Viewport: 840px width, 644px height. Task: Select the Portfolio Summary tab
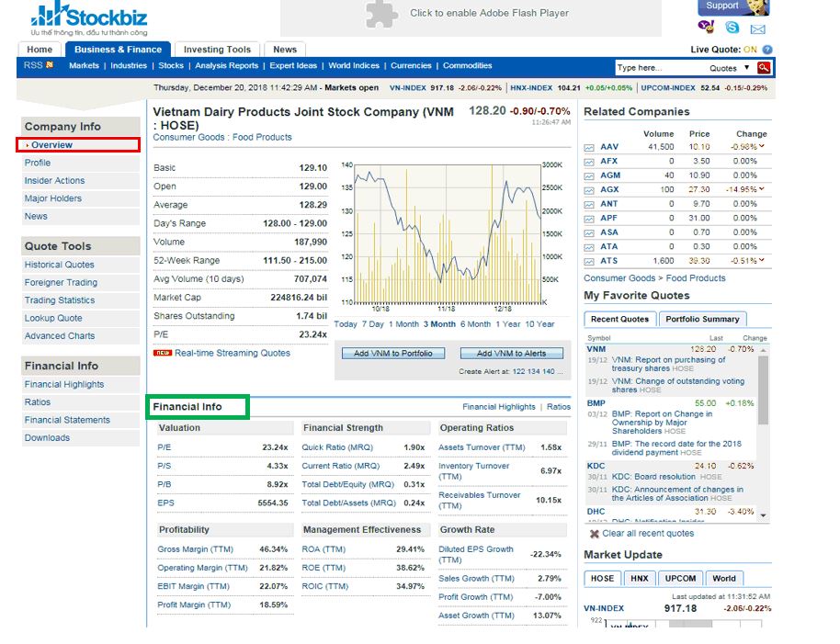coord(702,319)
